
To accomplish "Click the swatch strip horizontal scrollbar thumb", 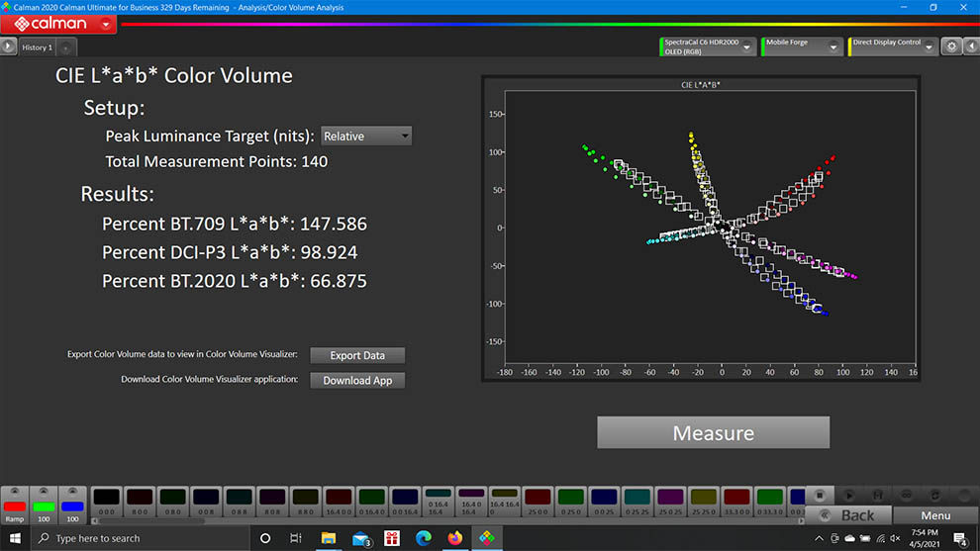I will [x=151, y=521].
